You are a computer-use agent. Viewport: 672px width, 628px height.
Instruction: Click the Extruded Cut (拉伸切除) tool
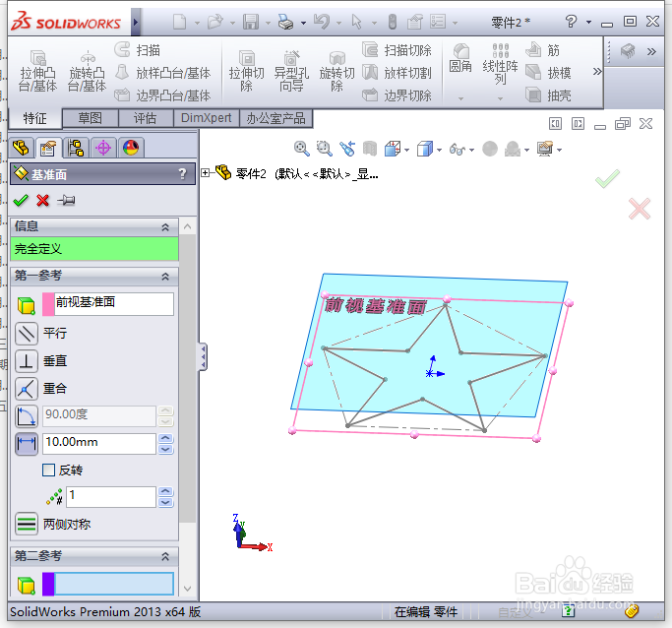(246, 71)
